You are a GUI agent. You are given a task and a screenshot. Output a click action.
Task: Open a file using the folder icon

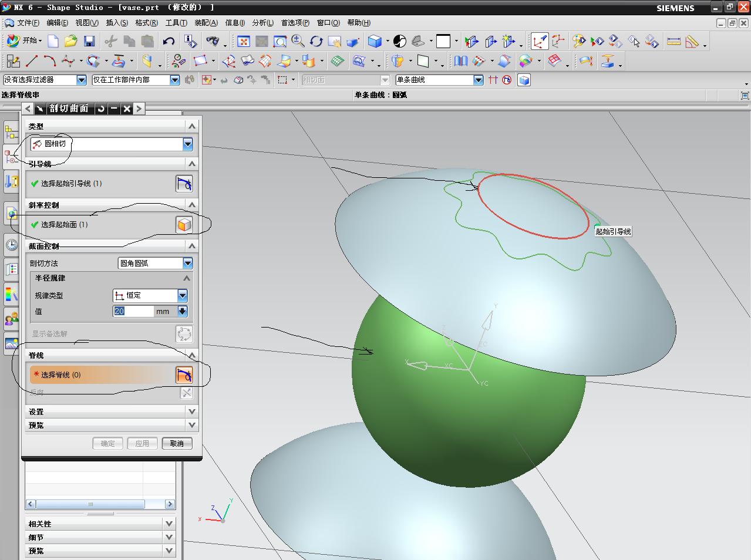pos(71,41)
